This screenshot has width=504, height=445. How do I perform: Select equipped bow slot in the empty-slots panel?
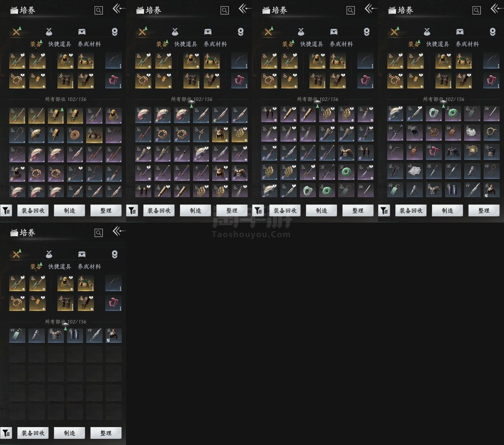(x=113, y=283)
